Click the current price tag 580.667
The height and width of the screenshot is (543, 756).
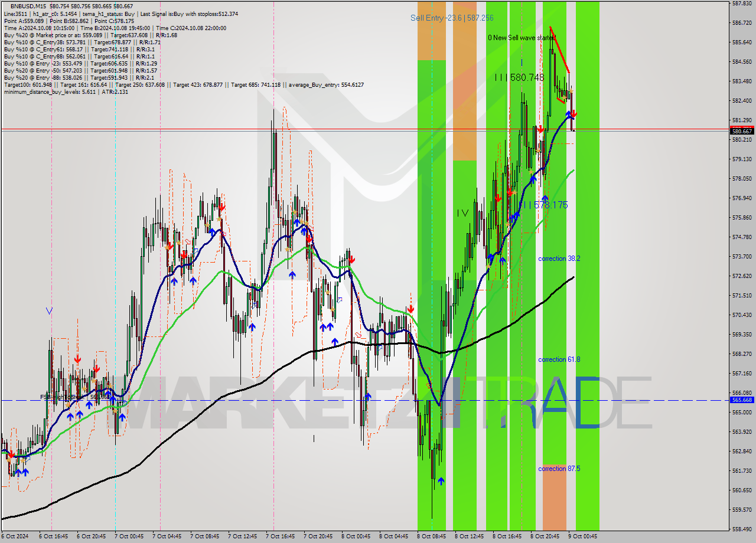click(742, 131)
